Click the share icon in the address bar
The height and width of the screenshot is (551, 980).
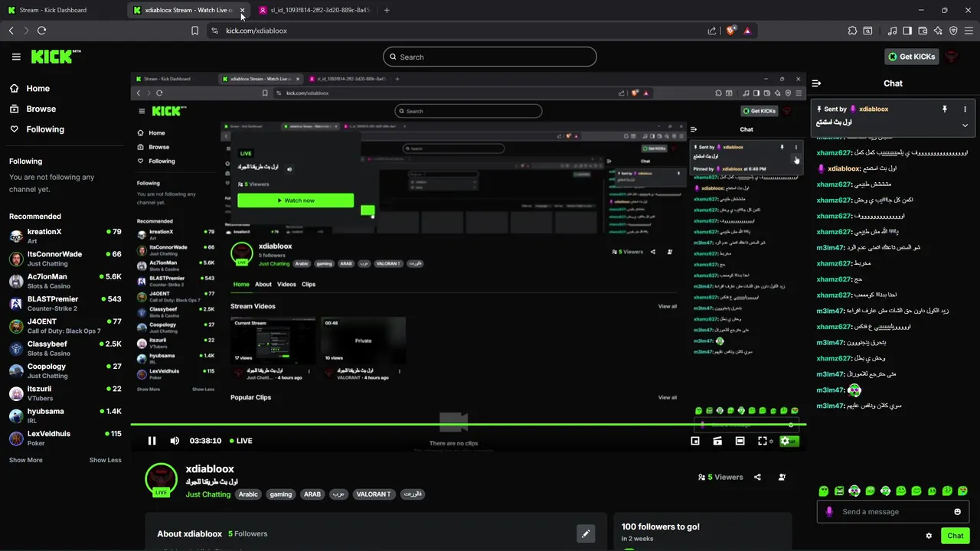point(712,31)
